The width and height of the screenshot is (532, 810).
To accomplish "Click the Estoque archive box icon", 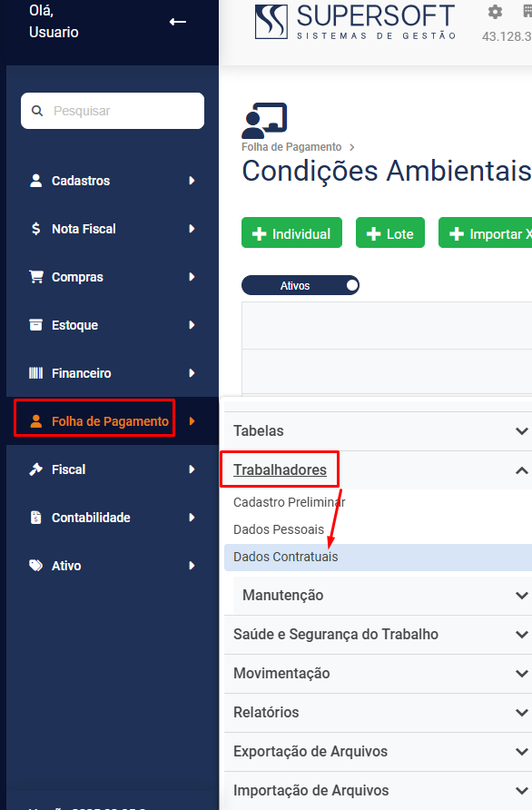I will 35,325.
